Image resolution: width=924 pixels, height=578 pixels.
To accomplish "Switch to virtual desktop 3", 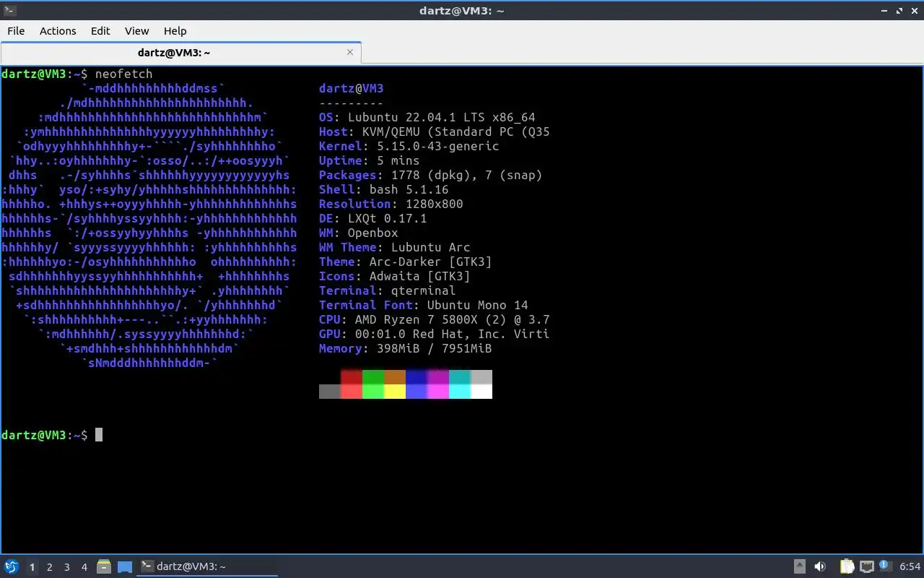I will [x=66, y=567].
